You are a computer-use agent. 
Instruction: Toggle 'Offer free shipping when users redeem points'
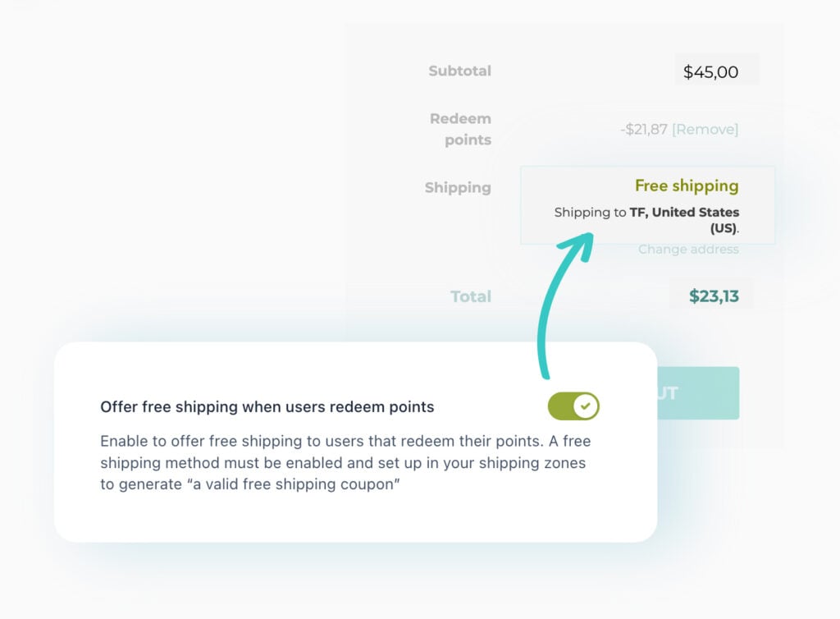coord(573,406)
